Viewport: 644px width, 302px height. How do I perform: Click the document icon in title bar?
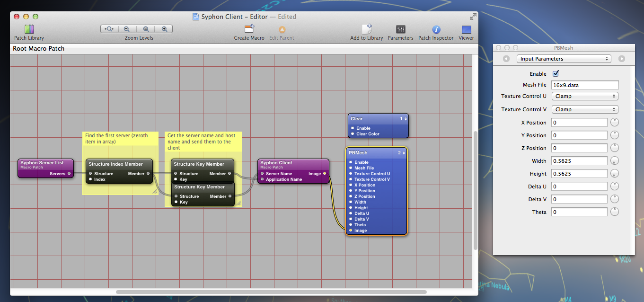click(196, 17)
